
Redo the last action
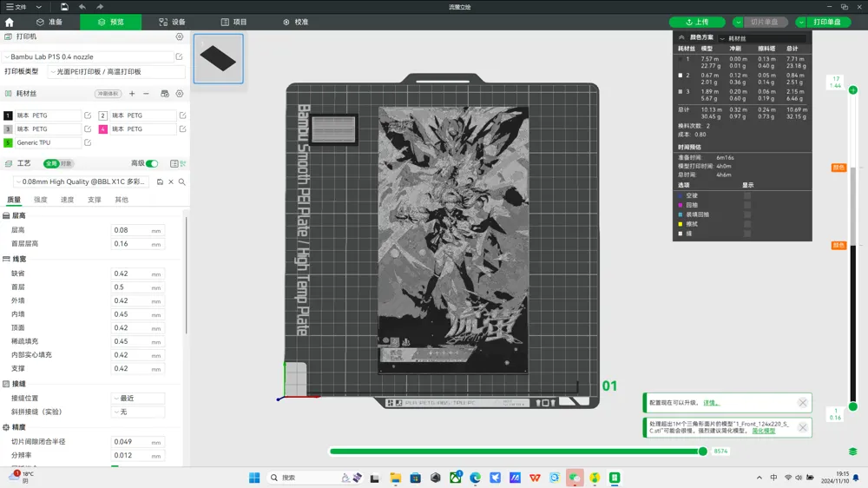click(x=100, y=7)
